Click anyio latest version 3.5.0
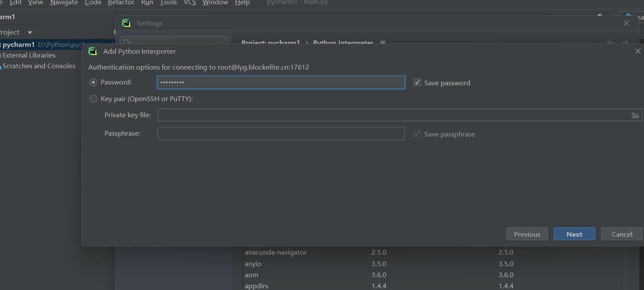This screenshot has height=290, width=644. [x=506, y=264]
